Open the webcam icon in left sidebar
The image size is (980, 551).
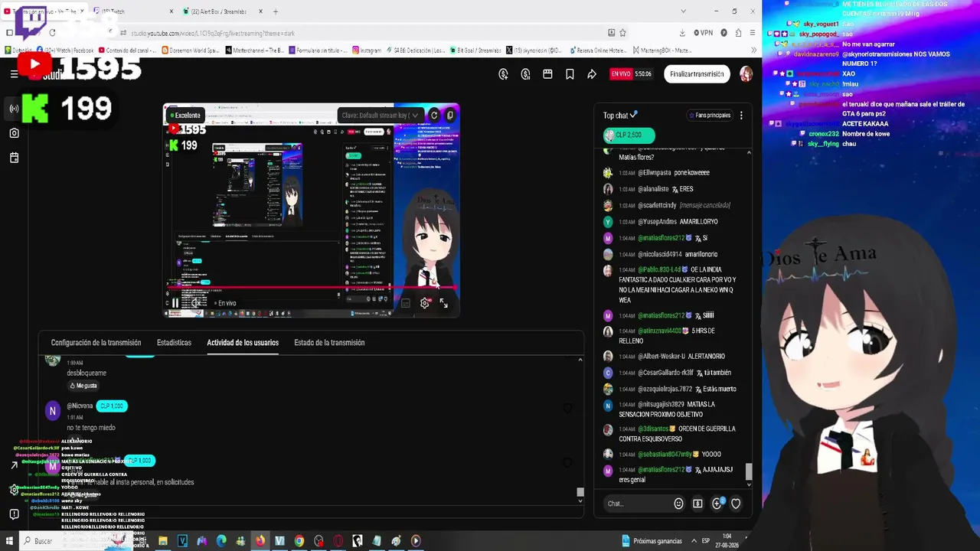(x=14, y=133)
